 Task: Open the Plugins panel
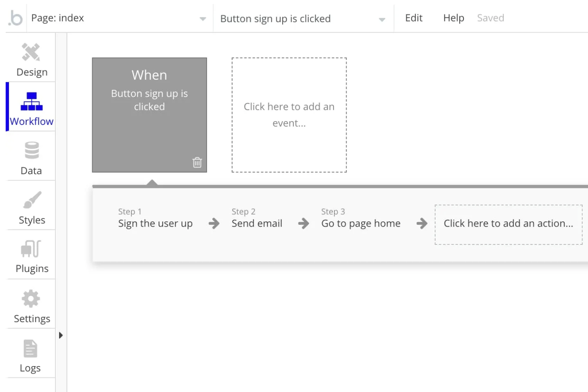(31, 256)
